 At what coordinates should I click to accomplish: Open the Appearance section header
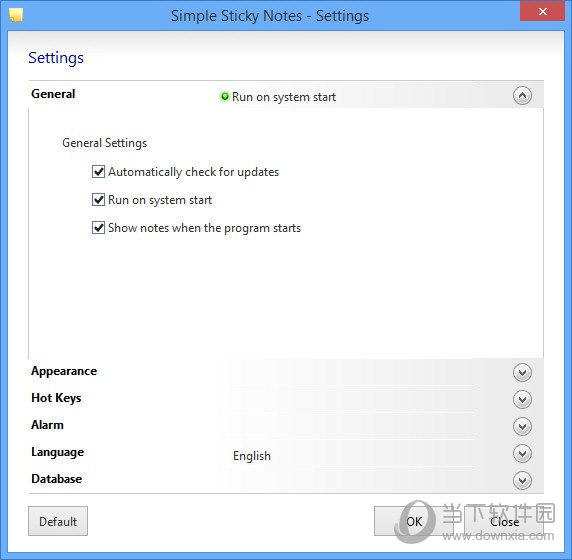pos(64,371)
